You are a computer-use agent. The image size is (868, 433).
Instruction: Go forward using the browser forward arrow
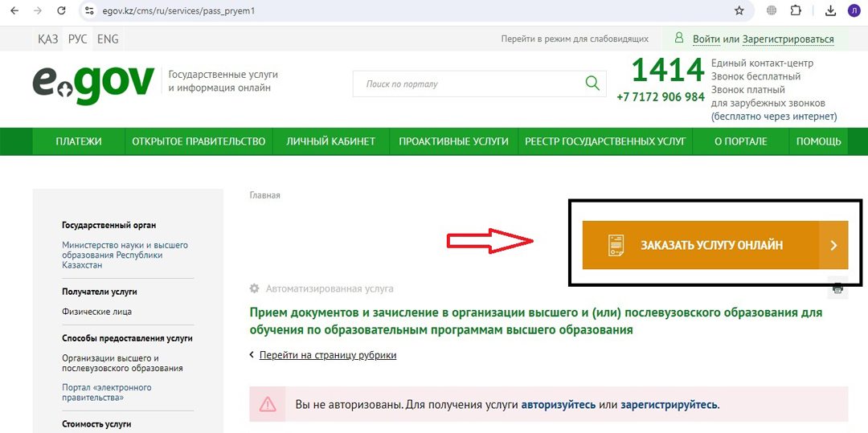tap(38, 10)
